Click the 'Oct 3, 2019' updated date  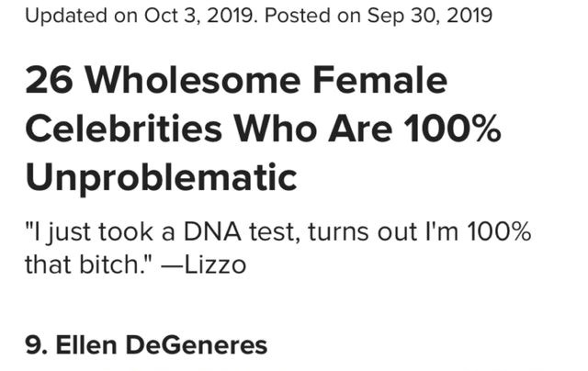point(198,17)
